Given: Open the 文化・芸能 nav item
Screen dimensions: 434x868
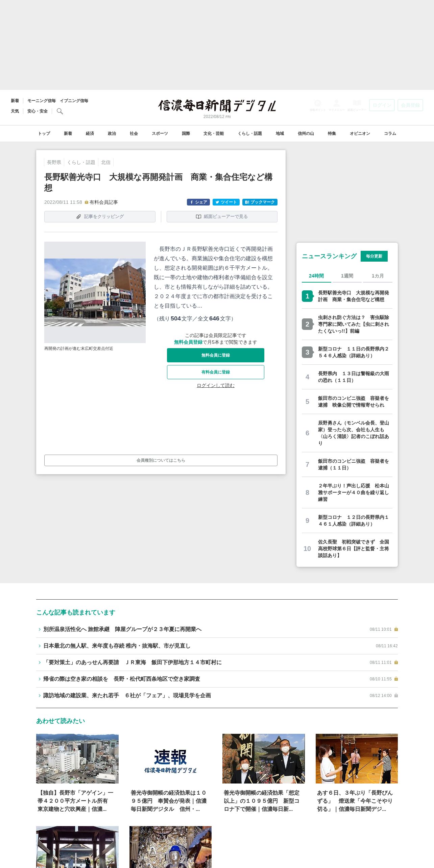Looking at the screenshot, I should pyautogui.click(x=214, y=134).
